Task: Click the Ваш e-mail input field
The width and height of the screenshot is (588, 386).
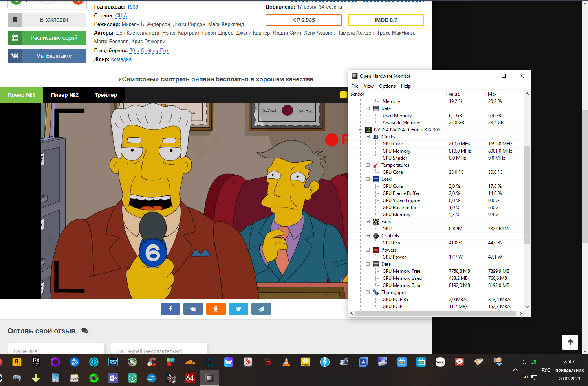Action: pyautogui.click(x=159, y=349)
